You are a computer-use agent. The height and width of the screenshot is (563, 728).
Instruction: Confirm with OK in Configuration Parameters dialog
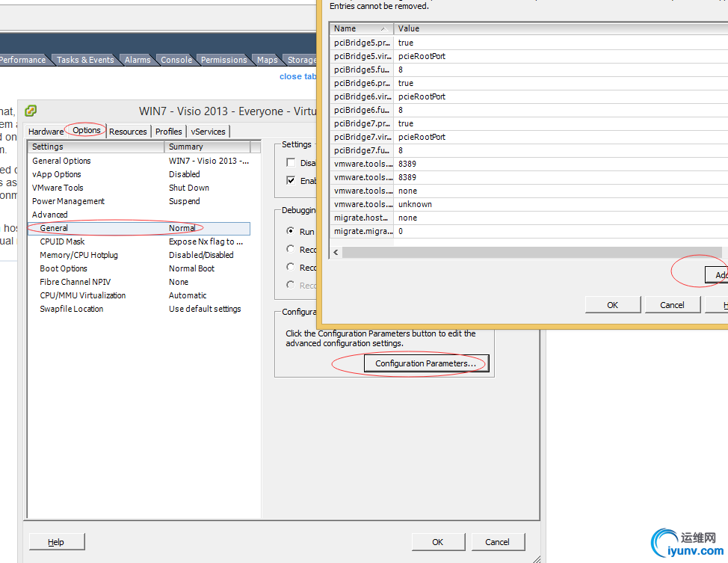tap(612, 305)
